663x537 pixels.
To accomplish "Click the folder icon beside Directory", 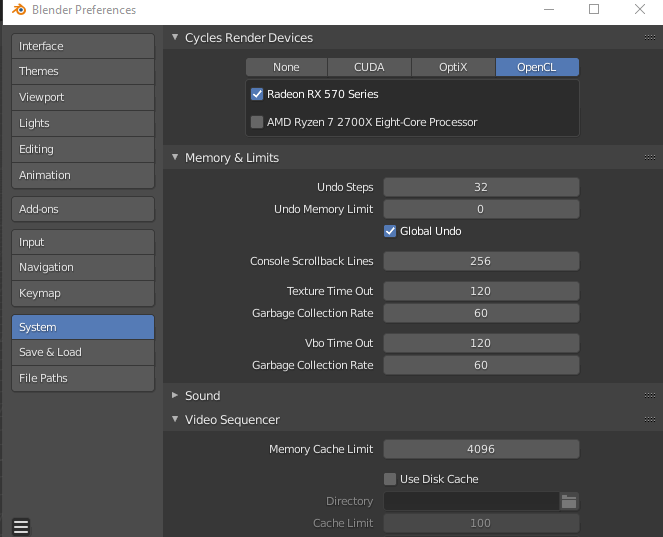I will pyautogui.click(x=569, y=501).
